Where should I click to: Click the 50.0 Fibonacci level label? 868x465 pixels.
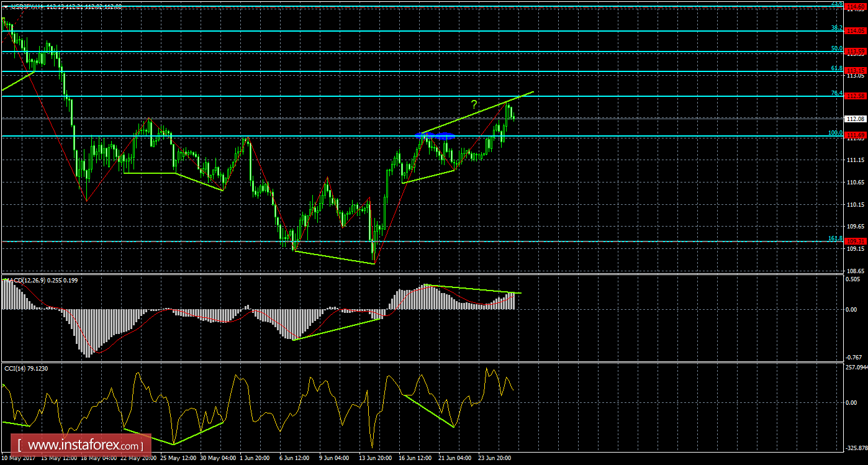click(x=836, y=48)
